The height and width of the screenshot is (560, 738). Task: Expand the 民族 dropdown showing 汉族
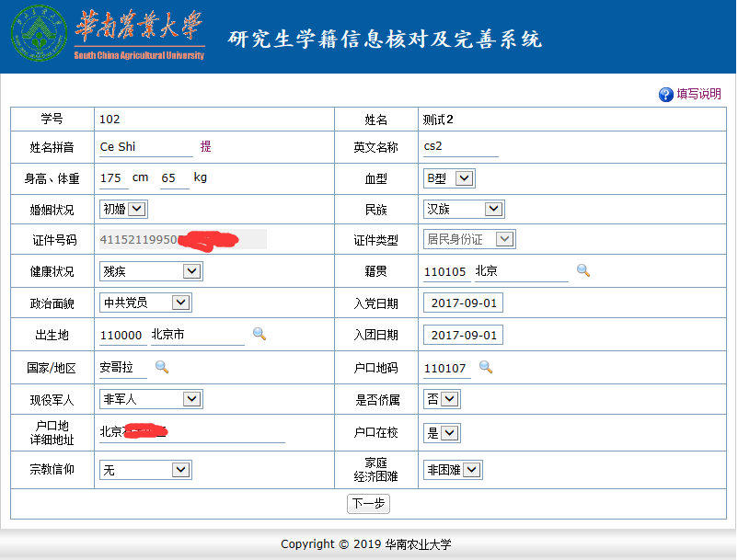tap(464, 209)
